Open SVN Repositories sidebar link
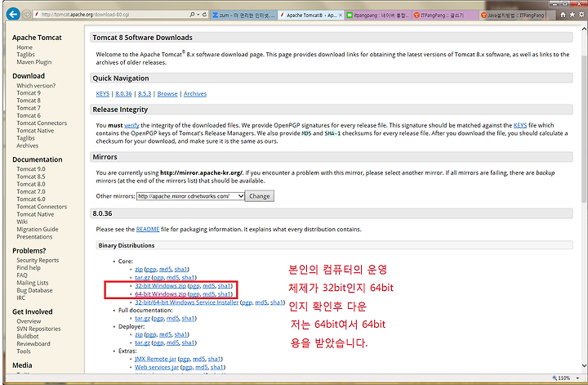Screen dimensions: 588x385 38,329
